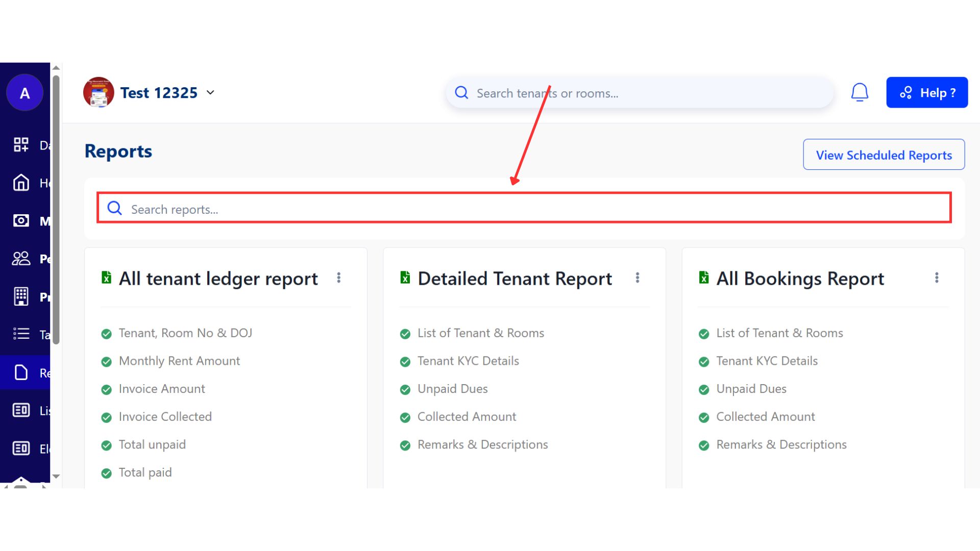Select the People icon in sidebar
This screenshot has height=551, width=980.
(x=21, y=259)
